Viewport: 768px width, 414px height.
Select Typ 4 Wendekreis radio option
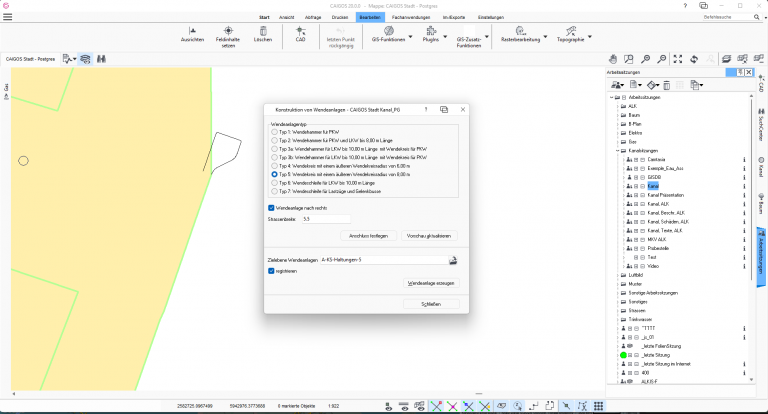pyautogui.click(x=275, y=166)
